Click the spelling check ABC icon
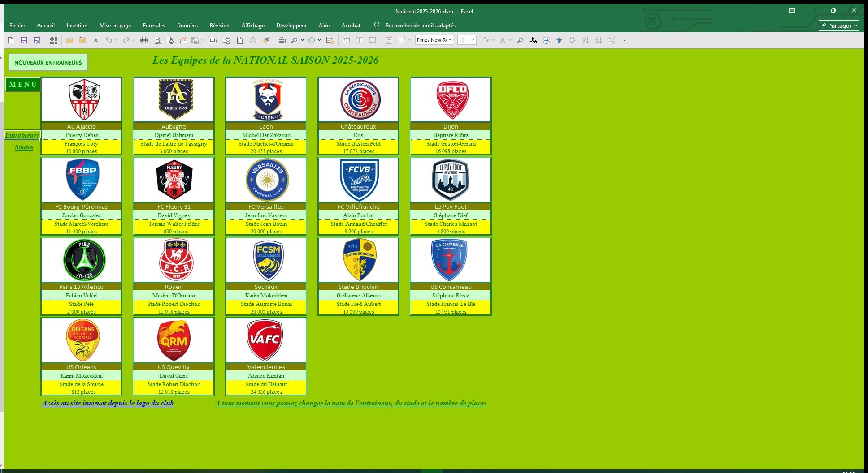This screenshot has height=473, width=868. [573, 40]
